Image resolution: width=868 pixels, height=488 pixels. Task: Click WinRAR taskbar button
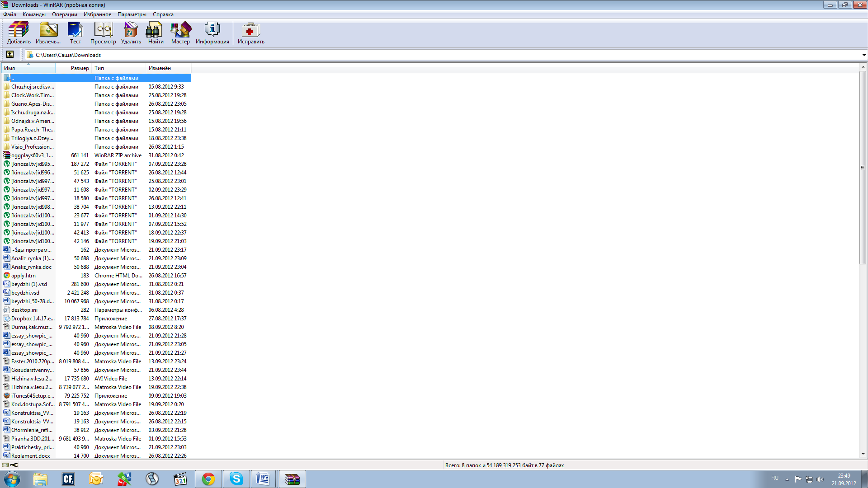(x=292, y=479)
